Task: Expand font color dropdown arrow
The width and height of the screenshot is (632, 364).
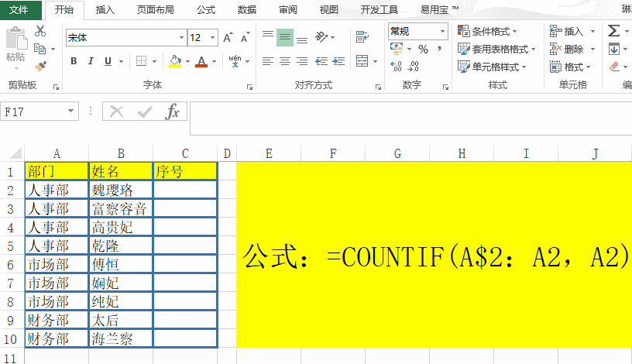Action: 214,62
